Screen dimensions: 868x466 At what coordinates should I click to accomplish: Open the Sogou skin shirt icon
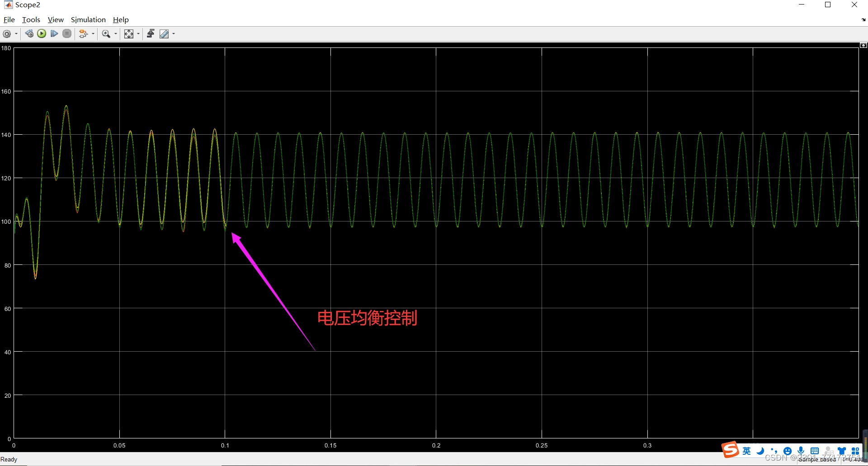(842, 451)
